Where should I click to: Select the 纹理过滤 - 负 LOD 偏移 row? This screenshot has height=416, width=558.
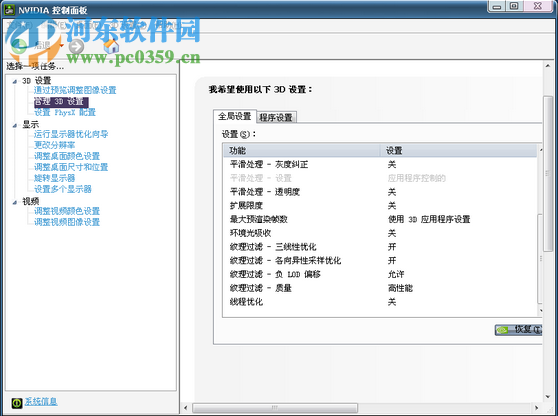380,274
